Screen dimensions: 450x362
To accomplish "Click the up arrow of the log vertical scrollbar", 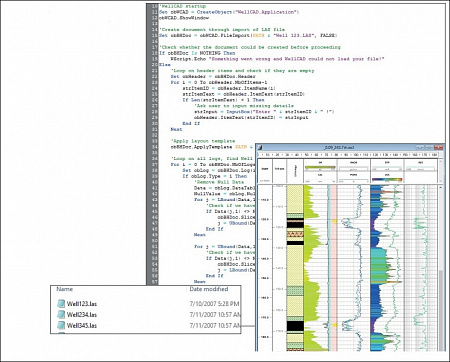I will tap(441, 187).
